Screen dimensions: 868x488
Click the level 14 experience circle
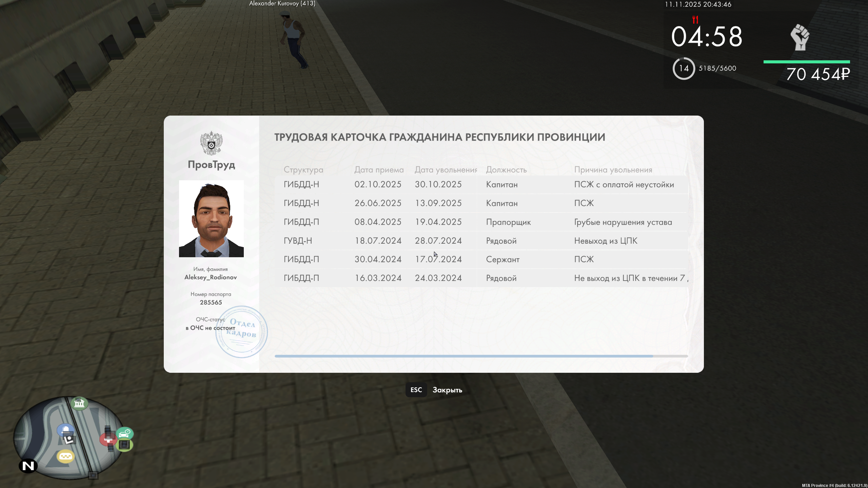click(x=684, y=68)
